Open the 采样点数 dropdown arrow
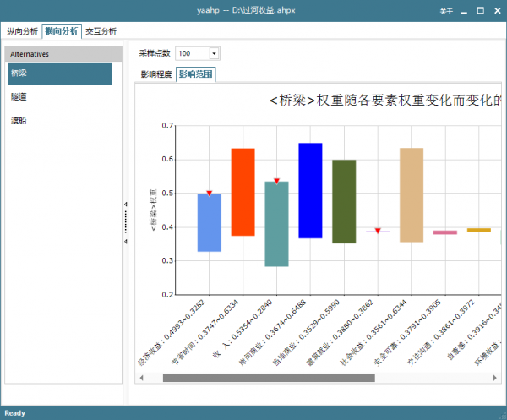The height and width of the screenshot is (420, 507). click(x=214, y=53)
